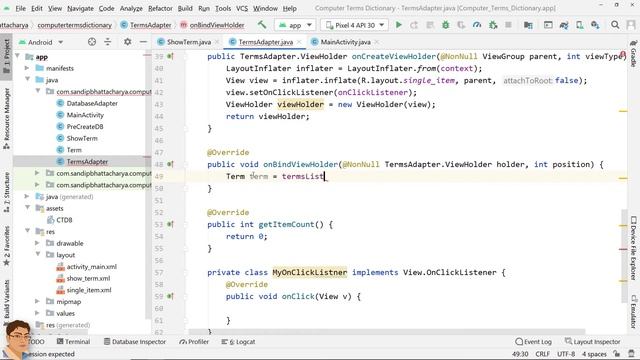
Task: Click the Make Project hammer icon
Action: point(262,25)
